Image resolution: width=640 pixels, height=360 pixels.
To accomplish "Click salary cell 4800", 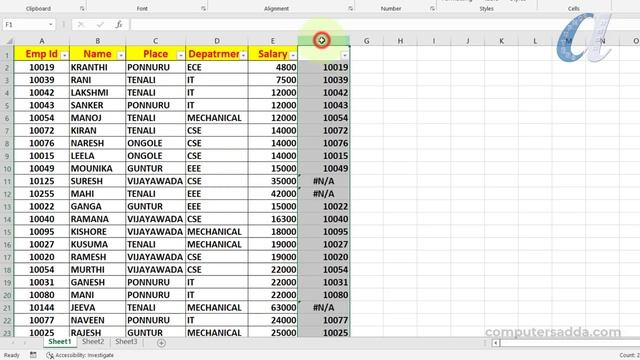I will click(x=273, y=67).
